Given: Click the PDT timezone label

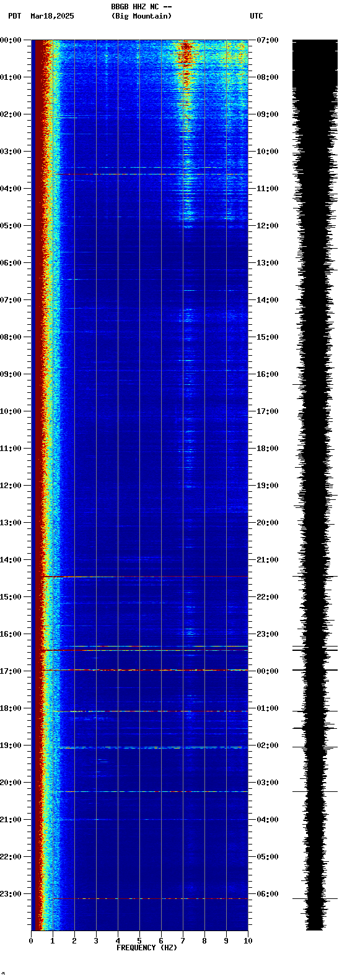Looking at the screenshot, I should point(15,16).
